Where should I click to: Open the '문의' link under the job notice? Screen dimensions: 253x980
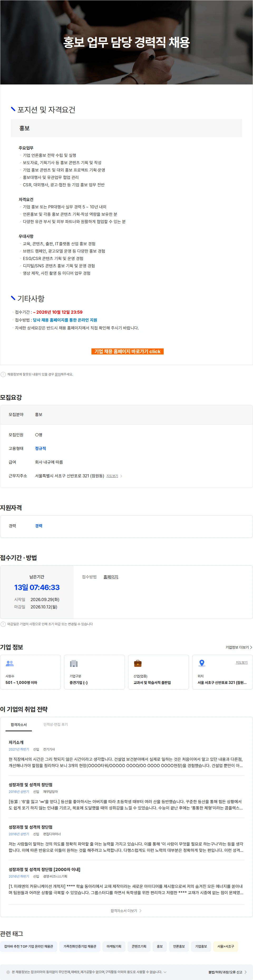(58, 374)
